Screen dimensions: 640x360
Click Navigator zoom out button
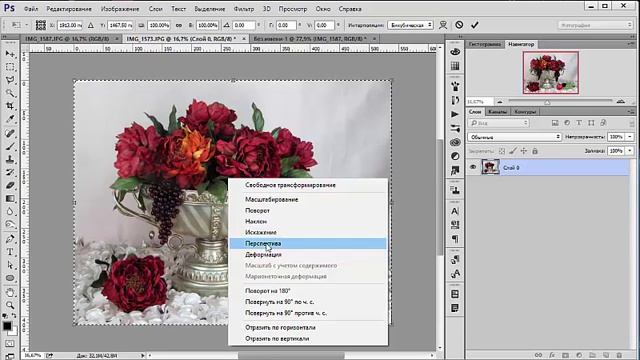[x=500, y=101]
